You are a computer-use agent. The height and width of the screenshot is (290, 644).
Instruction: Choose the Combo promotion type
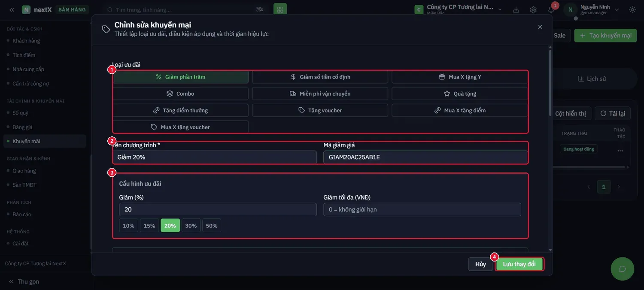[x=181, y=94]
